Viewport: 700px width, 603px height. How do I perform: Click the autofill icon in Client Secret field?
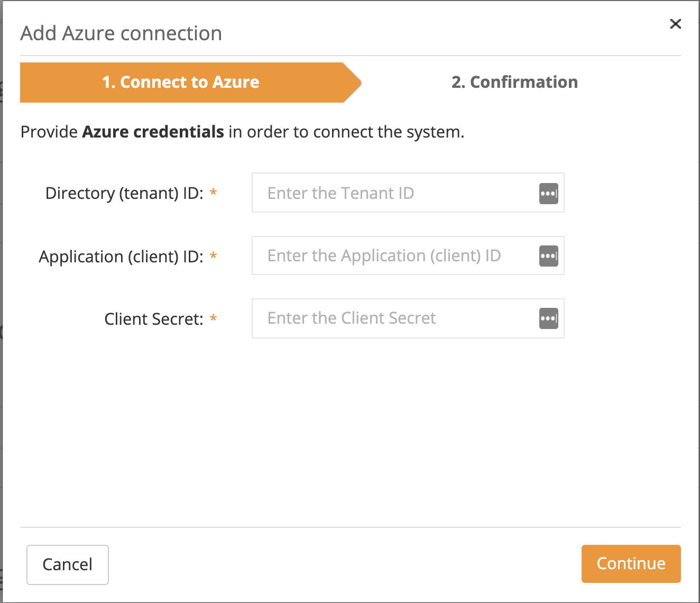pos(548,318)
